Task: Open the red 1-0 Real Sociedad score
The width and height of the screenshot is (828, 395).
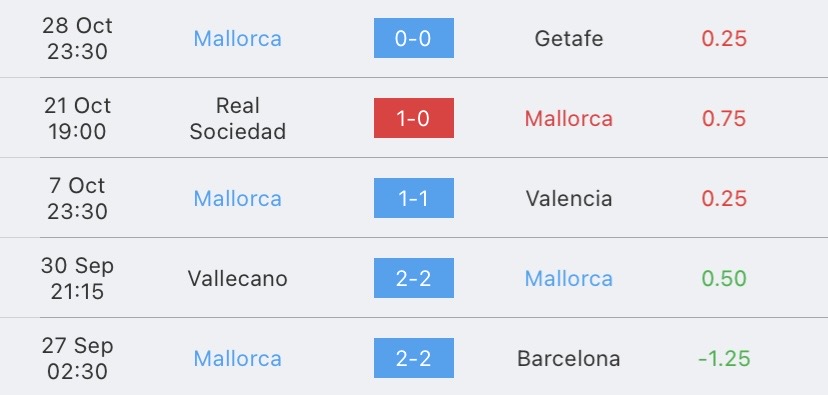Action: [413, 118]
